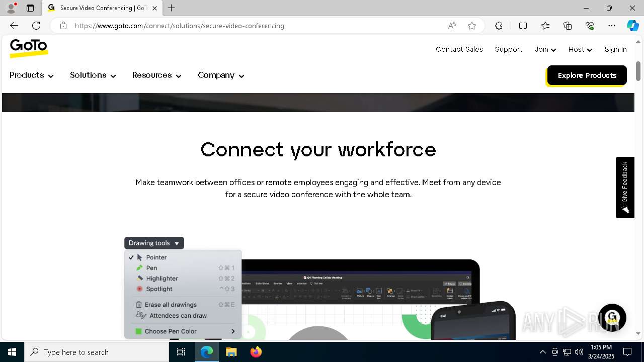Screen dimensions: 644x362
Task: Refresh the current page
Action: point(36,26)
